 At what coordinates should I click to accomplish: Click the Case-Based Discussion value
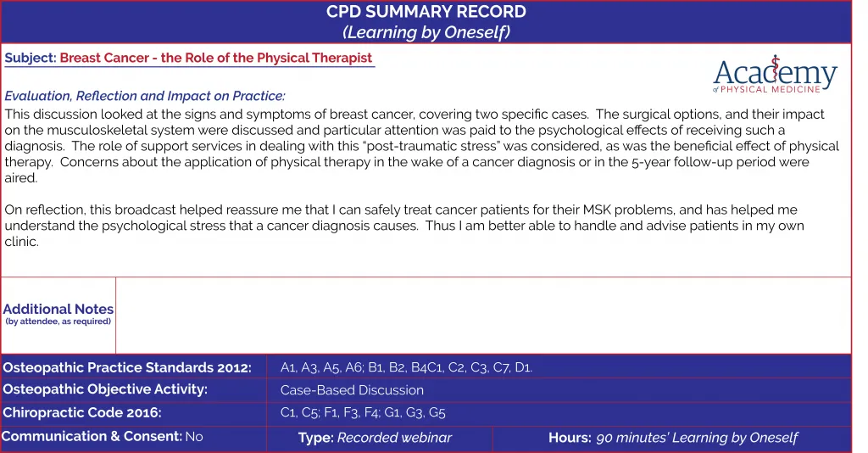point(352,390)
